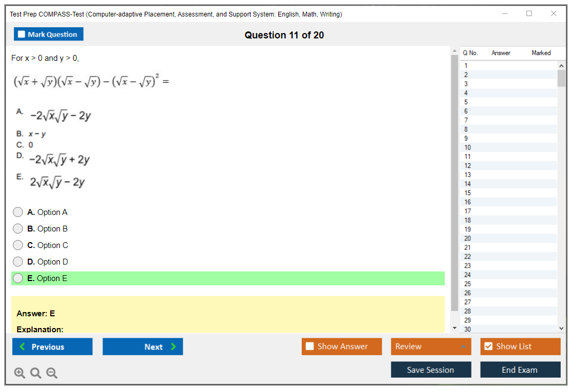
Task: Advance to the next question
Action: click(143, 347)
